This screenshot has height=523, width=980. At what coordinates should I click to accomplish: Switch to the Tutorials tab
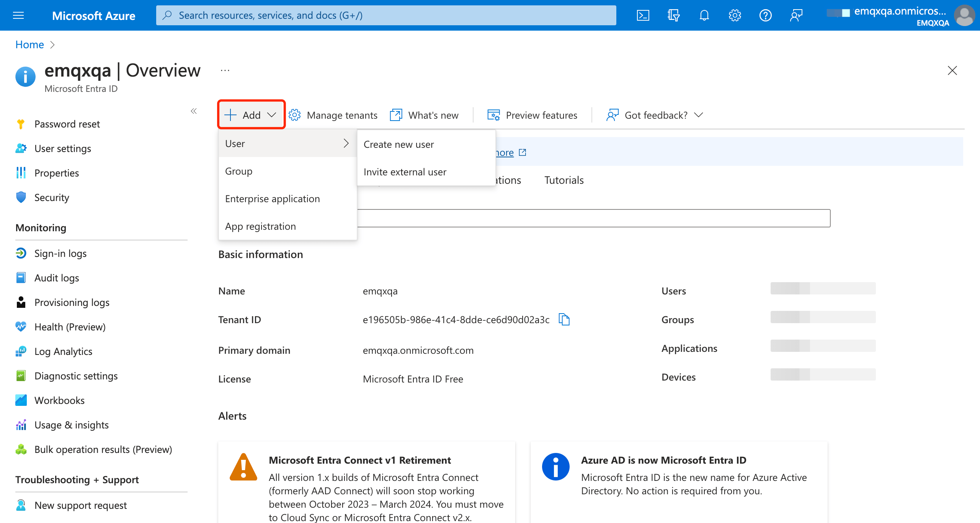coord(563,180)
